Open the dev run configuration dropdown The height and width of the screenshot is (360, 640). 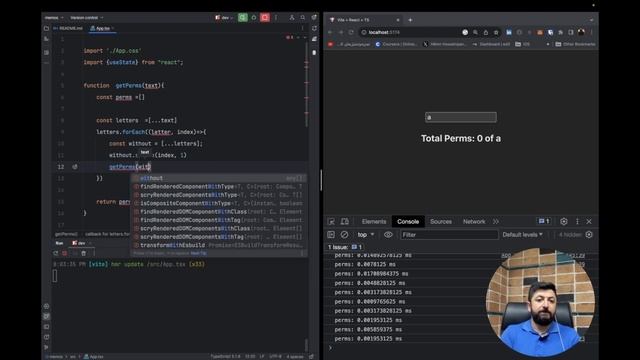point(224,18)
